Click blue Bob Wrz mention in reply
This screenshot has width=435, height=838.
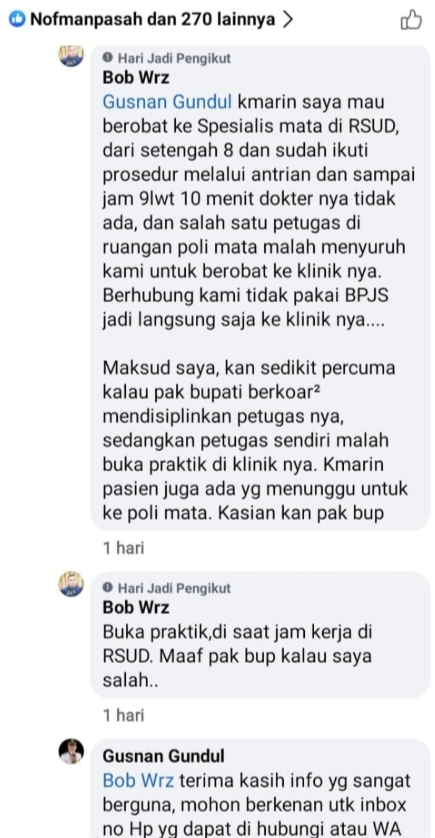click(x=138, y=781)
